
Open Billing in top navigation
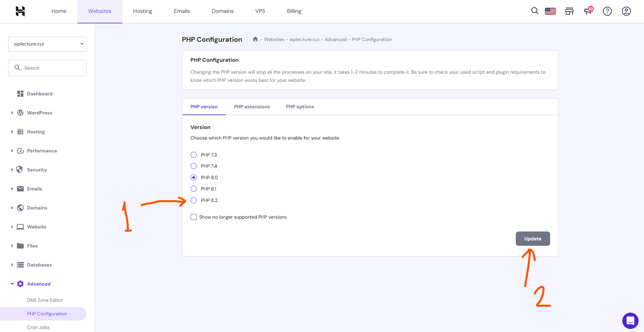[294, 11]
